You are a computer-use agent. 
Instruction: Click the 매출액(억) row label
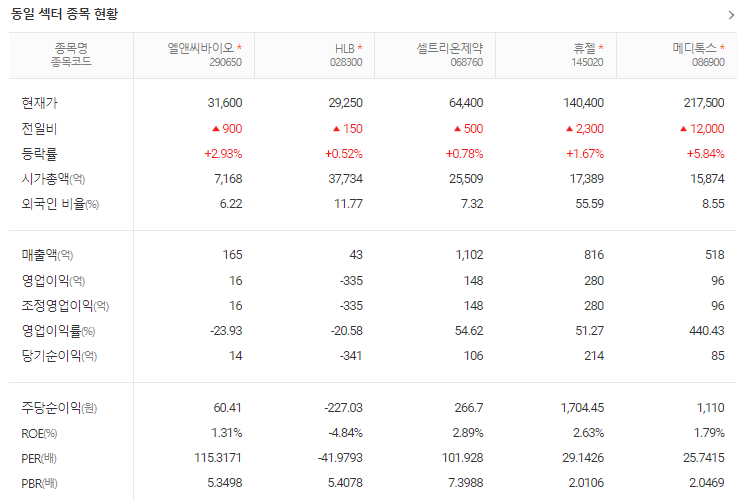(47, 255)
